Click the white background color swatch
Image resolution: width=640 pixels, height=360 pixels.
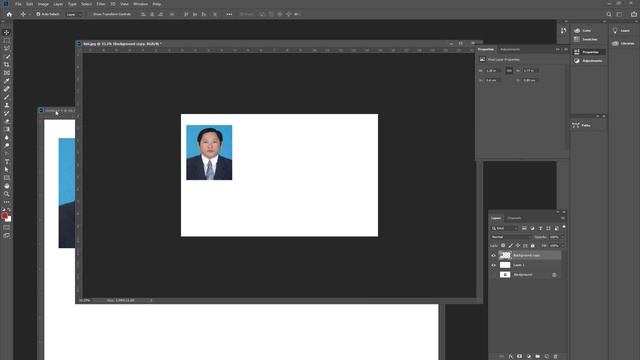9,220
